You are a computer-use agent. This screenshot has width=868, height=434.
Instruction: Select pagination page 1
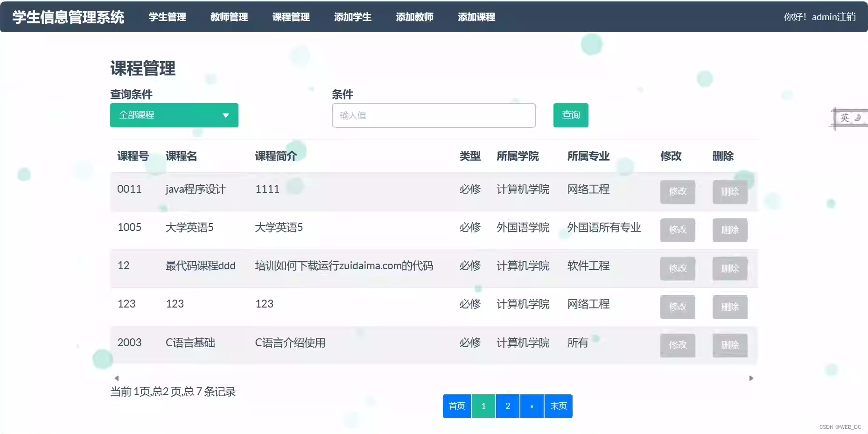coord(483,406)
